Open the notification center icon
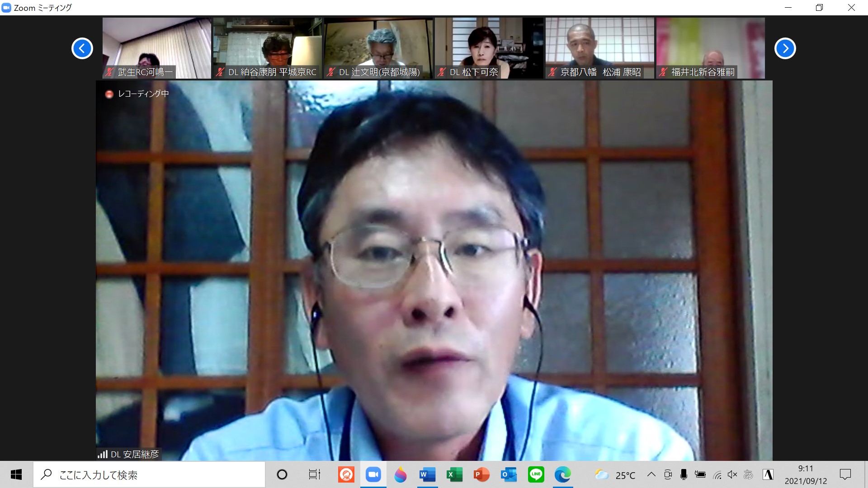 pyautogui.click(x=845, y=474)
